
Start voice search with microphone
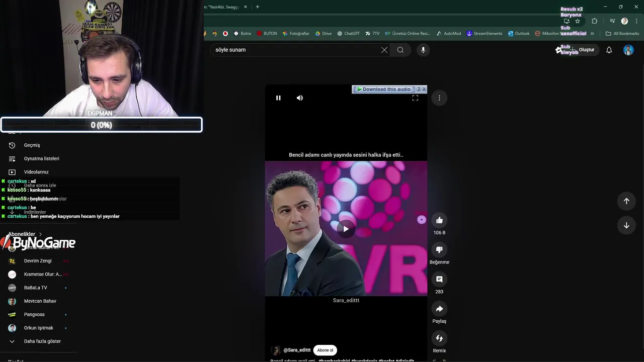pos(423,50)
